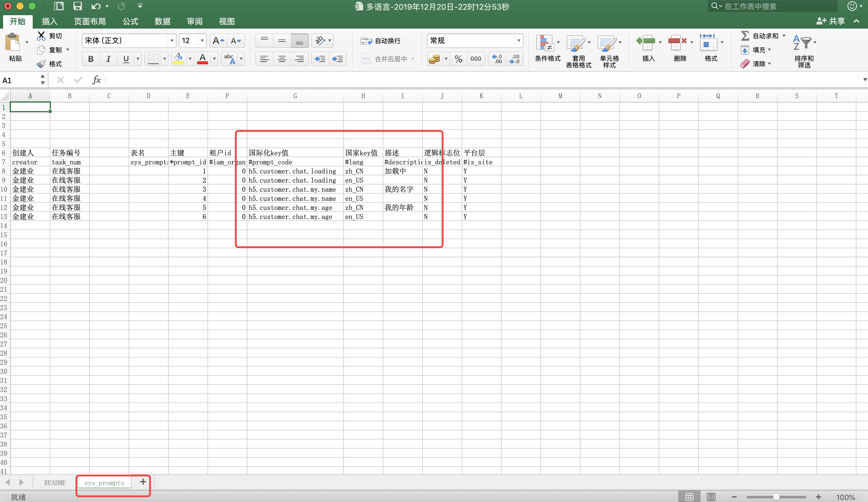Screen dimensions: 868x502
Task: Click the 共享 share button
Action: coord(830,21)
